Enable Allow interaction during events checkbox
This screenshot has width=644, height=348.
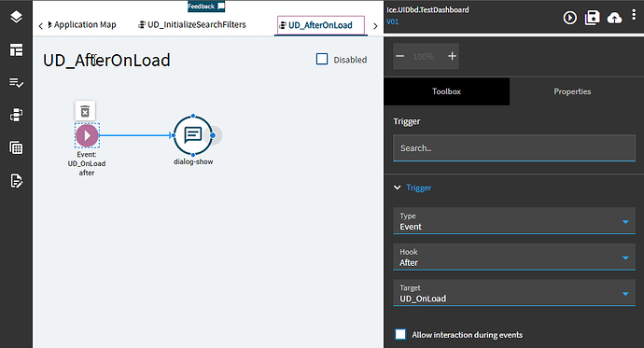tap(400, 334)
